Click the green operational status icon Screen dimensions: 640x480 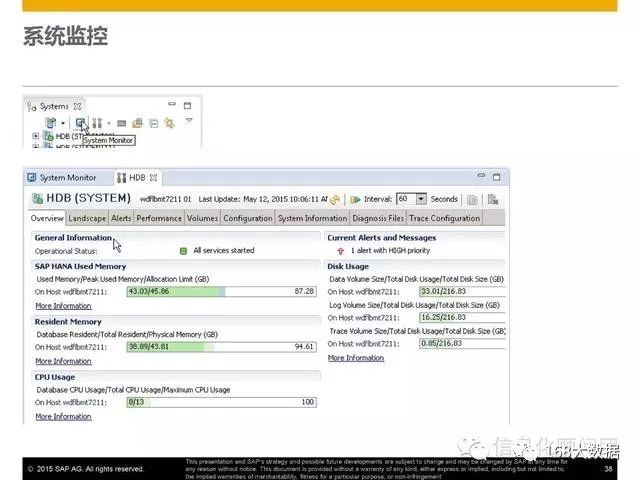[x=183, y=251]
